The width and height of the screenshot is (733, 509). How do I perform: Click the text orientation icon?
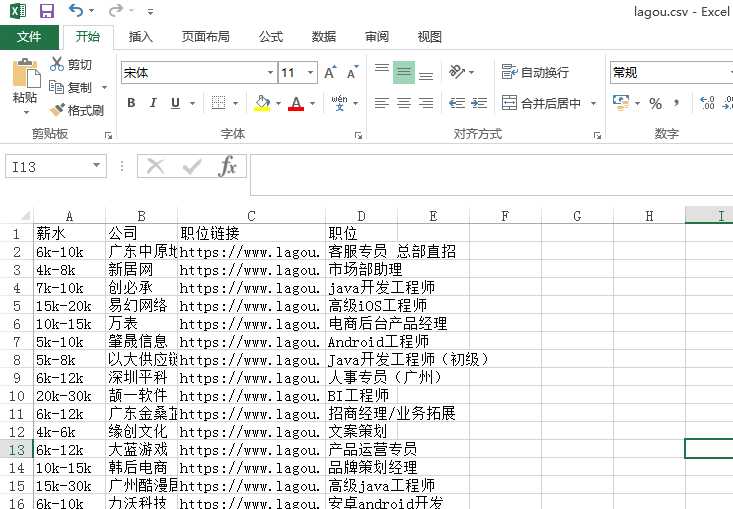(x=457, y=72)
